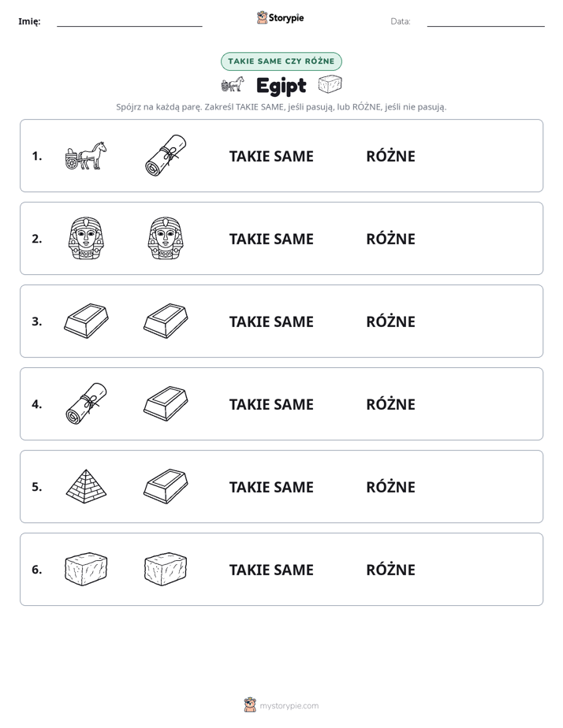Choose RÓŻNE for row 1
This screenshot has height=728, width=563.
(390, 156)
